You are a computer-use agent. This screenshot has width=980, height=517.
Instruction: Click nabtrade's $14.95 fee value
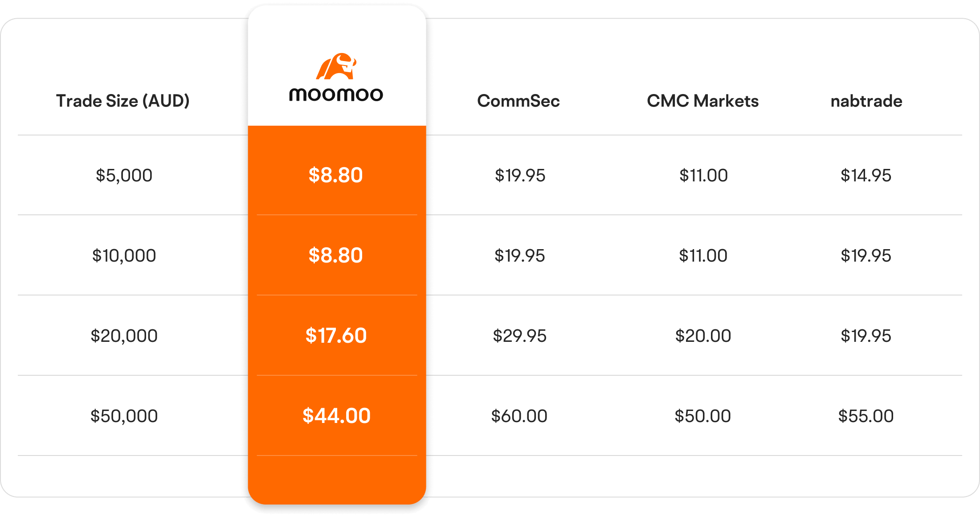(x=866, y=176)
